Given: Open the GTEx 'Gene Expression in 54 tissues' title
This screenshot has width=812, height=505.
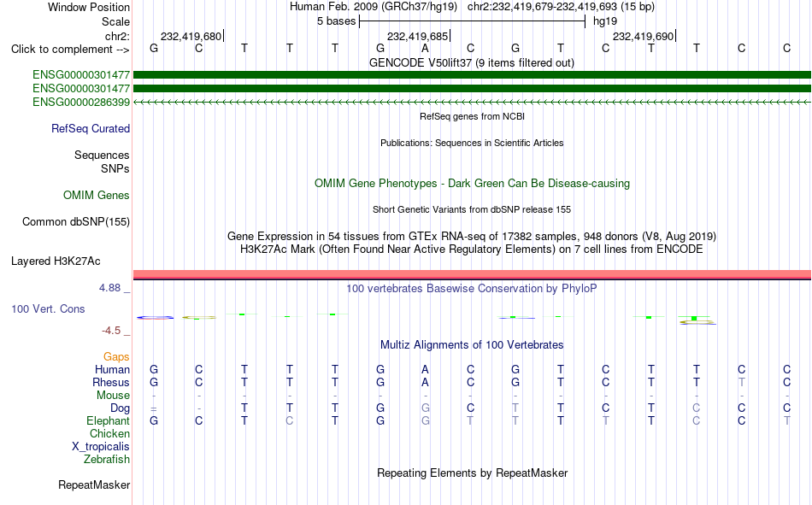Looking at the screenshot, I should [x=472, y=236].
